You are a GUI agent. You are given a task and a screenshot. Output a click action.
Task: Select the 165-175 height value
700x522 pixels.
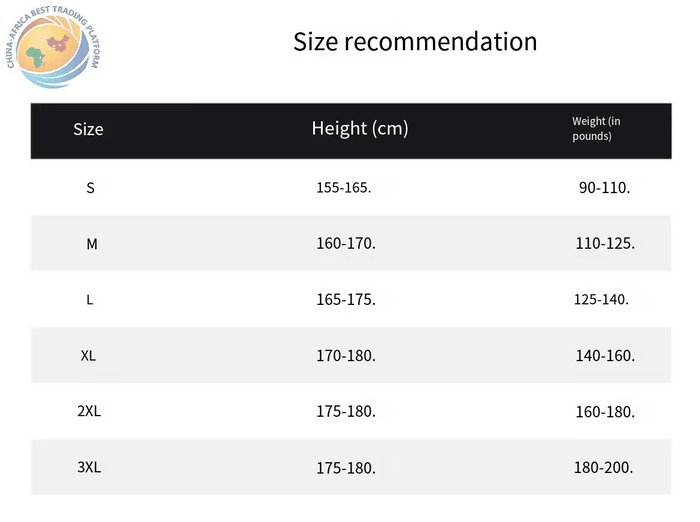(346, 299)
